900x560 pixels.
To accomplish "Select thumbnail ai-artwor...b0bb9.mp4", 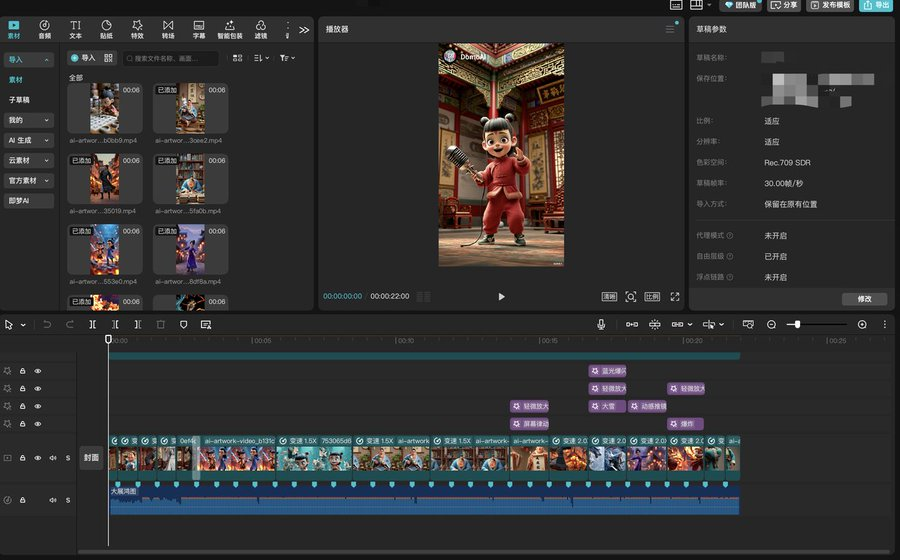I will click(x=105, y=108).
